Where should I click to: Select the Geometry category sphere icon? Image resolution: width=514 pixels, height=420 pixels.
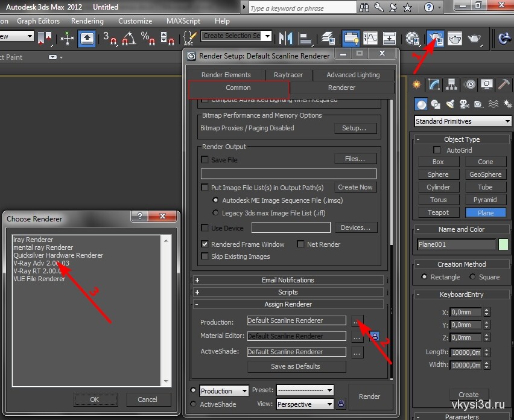(421, 104)
